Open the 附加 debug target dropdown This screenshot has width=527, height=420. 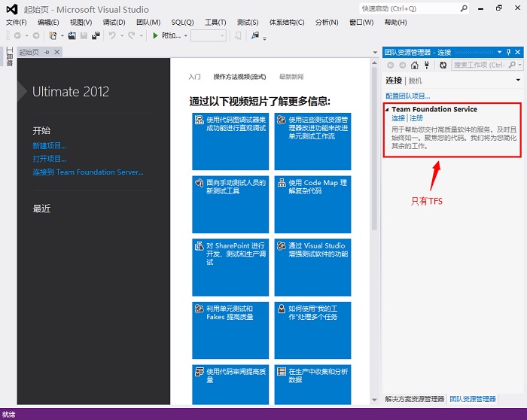click(x=185, y=35)
